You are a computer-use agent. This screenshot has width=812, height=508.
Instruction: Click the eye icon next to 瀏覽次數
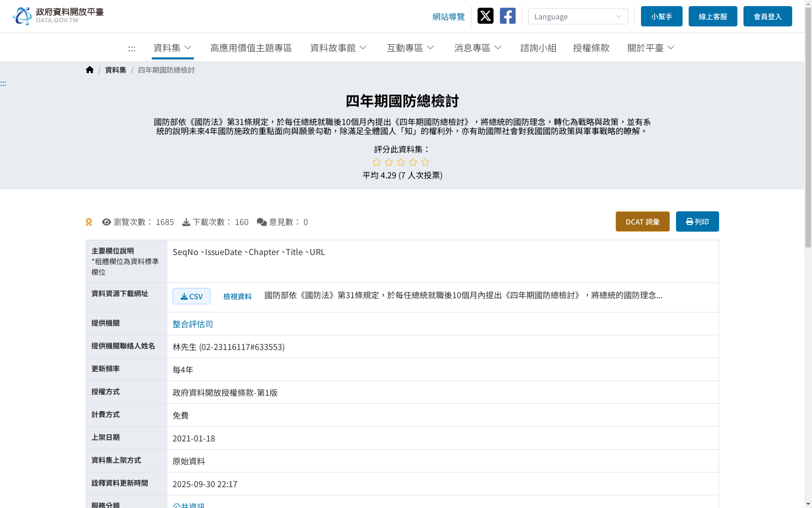(106, 221)
